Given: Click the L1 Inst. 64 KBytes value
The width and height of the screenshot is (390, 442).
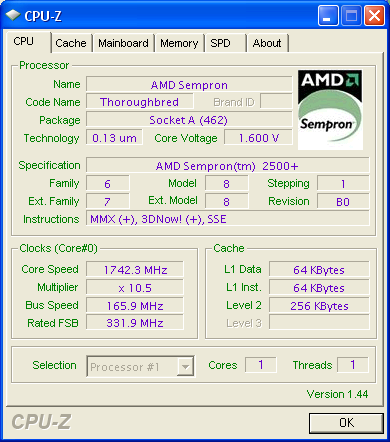Looking at the screenshot, I should pos(319,287).
